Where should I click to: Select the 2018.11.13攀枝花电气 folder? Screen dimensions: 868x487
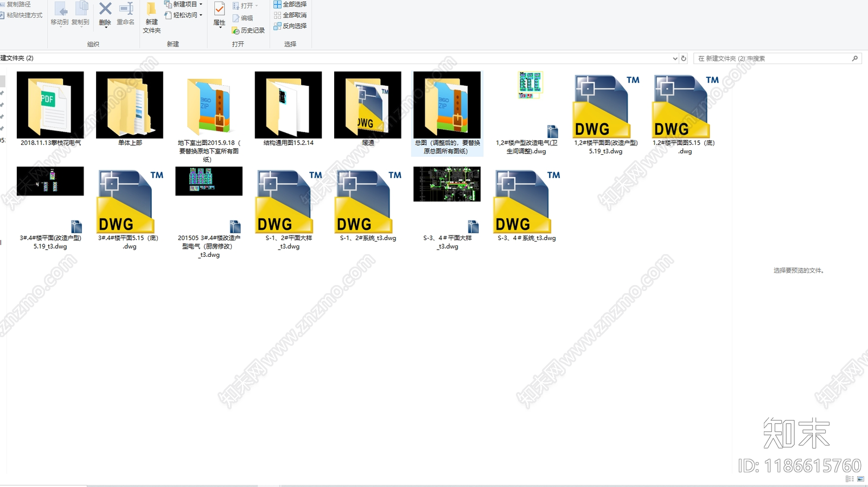tap(50, 105)
